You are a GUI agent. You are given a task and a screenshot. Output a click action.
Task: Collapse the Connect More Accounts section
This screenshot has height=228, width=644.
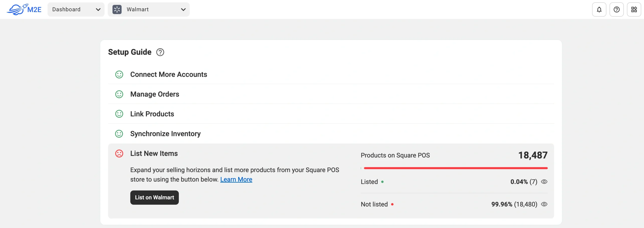click(x=168, y=74)
